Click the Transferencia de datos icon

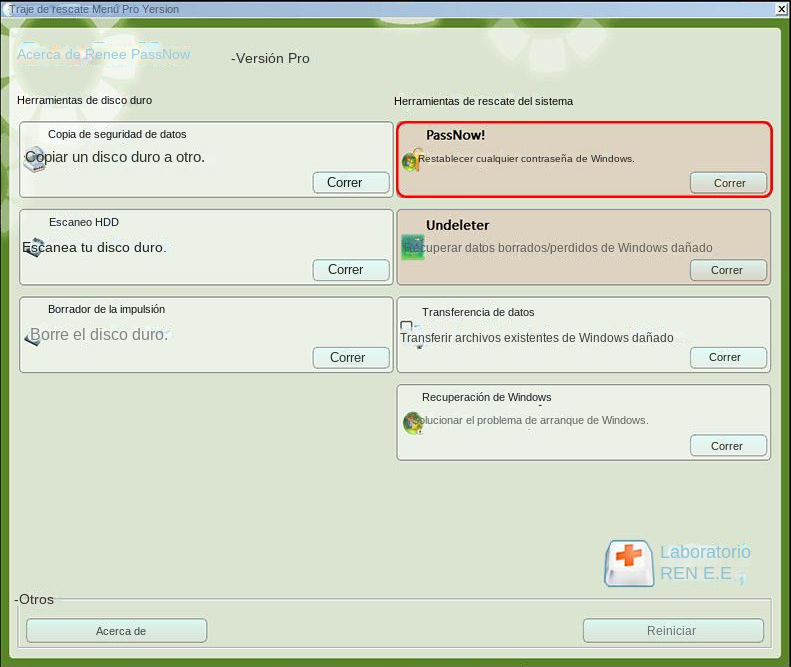(x=411, y=333)
